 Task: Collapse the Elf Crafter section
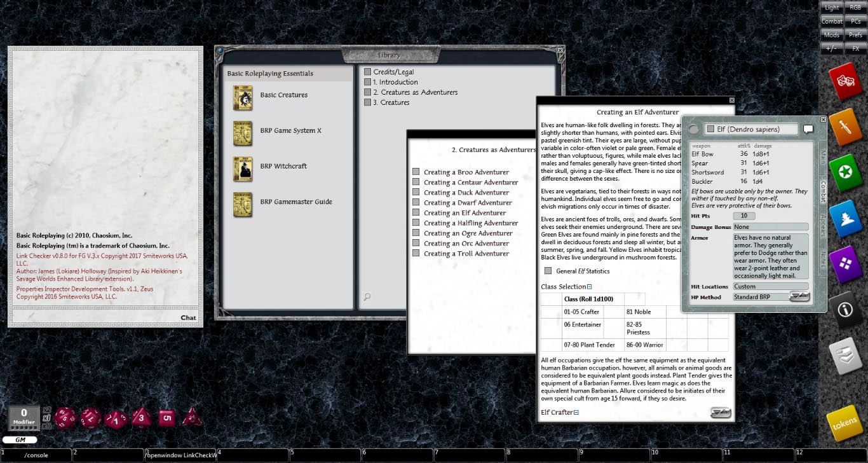[x=575, y=412]
